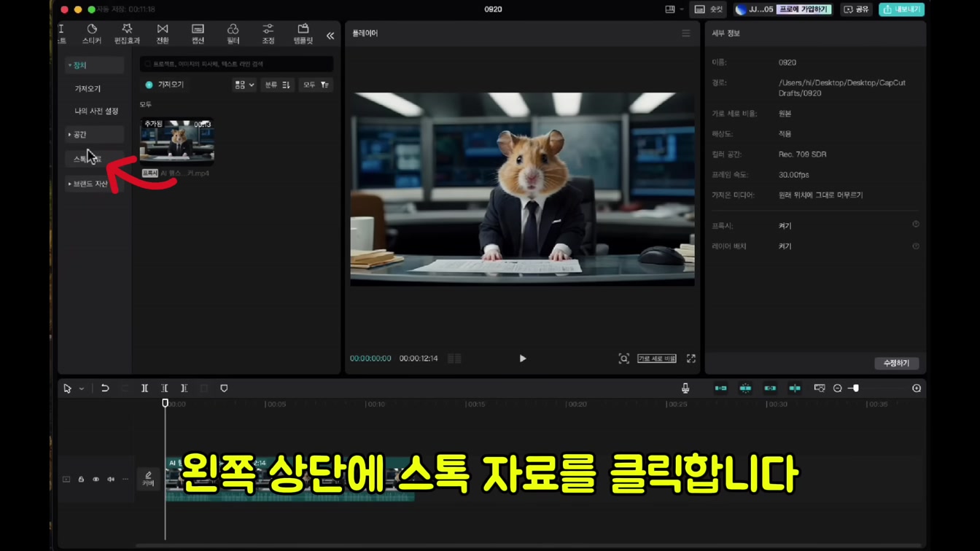Open the track more options (three dots)

click(x=125, y=480)
